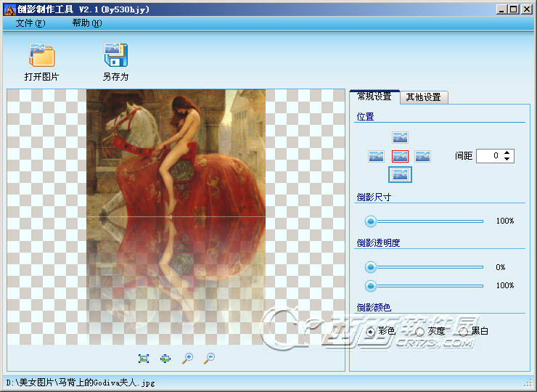The width and height of the screenshot is (537, 392).
Task: Select left reflection position icon
Action: click(376, 156)
